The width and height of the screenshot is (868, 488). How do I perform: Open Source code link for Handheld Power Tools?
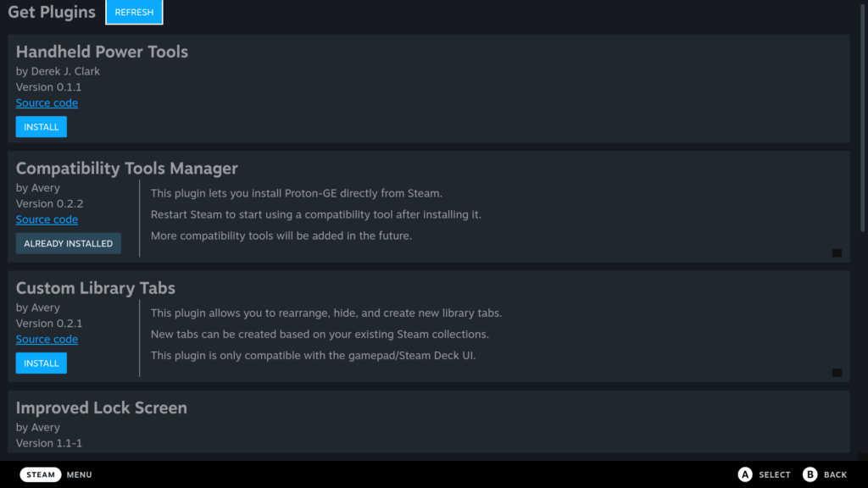pyautogui.click(x=47, y=103)
